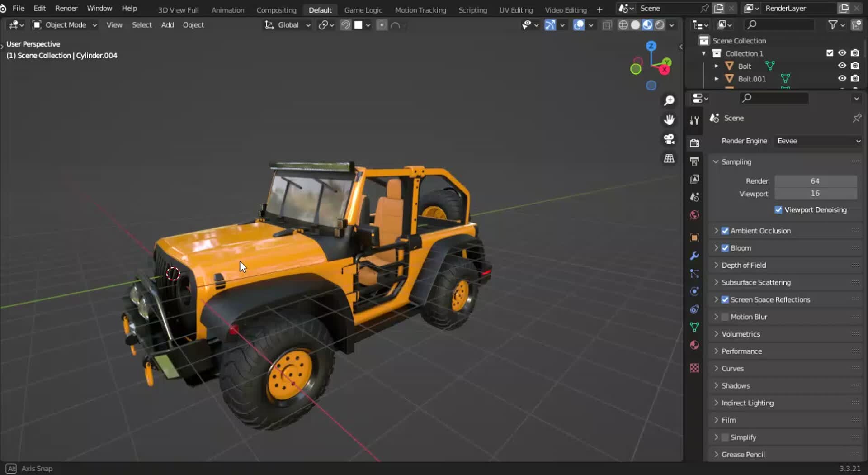Open the Scripting workspace tab
This screenshot has height=475, width=868.
tap(472, 9)
